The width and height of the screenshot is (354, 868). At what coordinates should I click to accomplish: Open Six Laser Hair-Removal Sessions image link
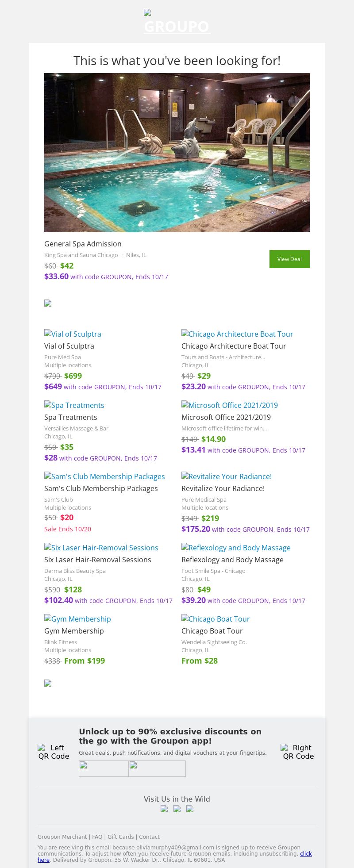point(101,548)
